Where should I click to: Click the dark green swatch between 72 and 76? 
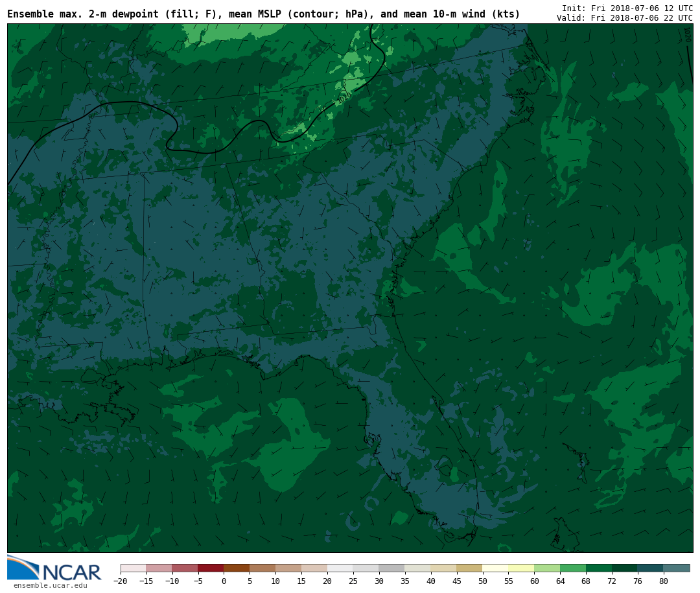click(625, 568)
